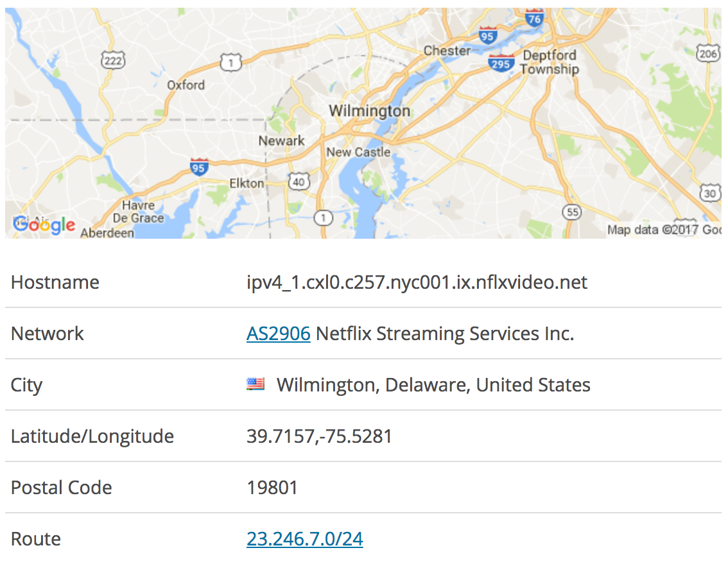Click the United States flag icon
The image size is (728, 566).
point(256,384)
